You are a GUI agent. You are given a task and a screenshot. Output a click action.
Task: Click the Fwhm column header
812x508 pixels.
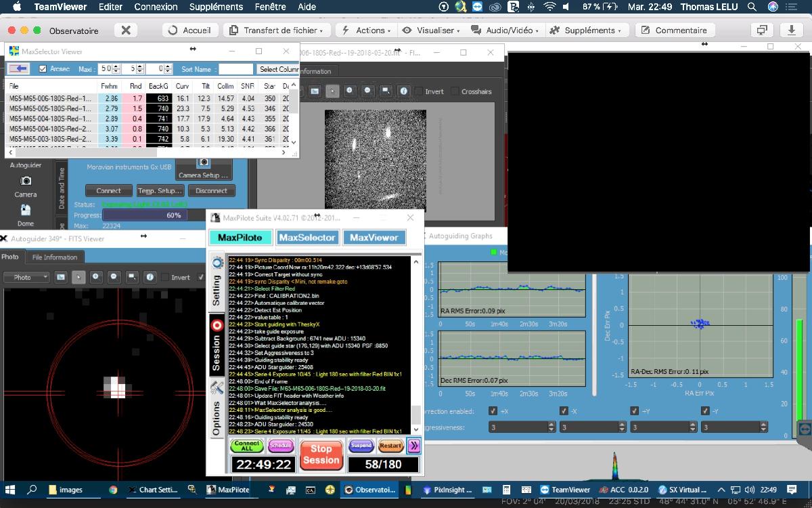[109, 86]
